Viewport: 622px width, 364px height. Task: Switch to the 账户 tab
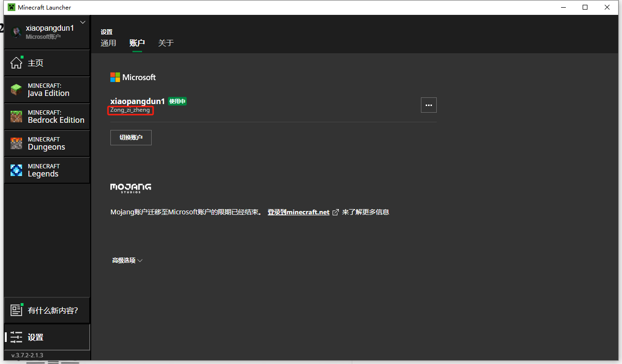pyautogui.click(x=137, y=43)
